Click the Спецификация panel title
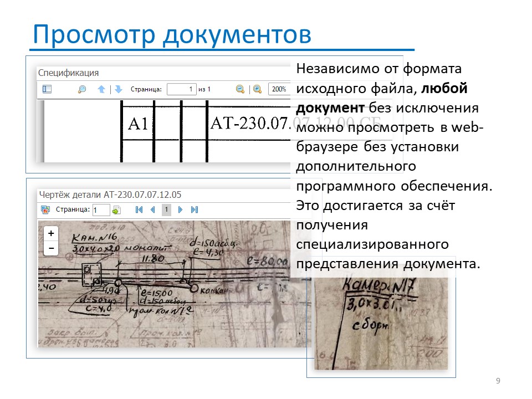Image resolution: width=532 pixels, height=399 pixels. [68, 73]
